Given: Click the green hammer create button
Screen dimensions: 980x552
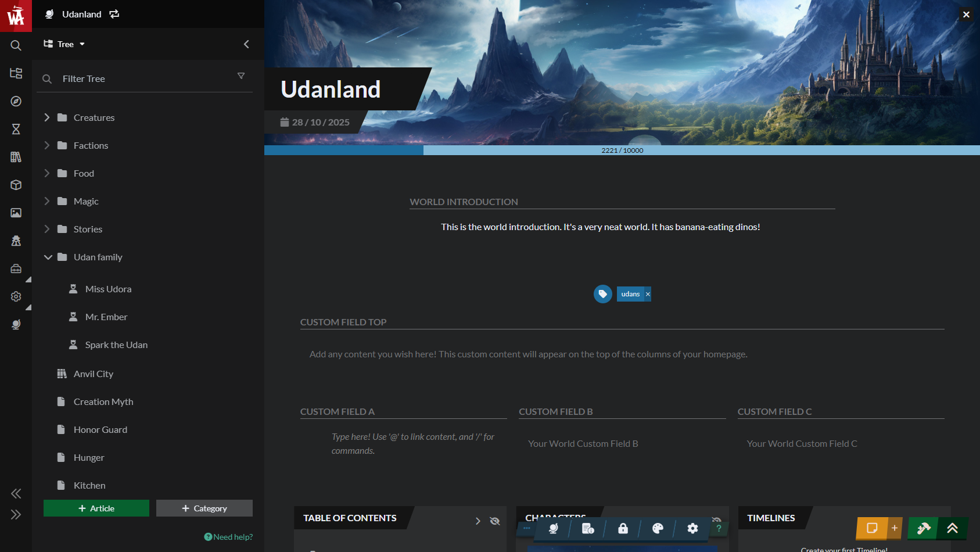Looking at the screenshot, I should [923, 528].
